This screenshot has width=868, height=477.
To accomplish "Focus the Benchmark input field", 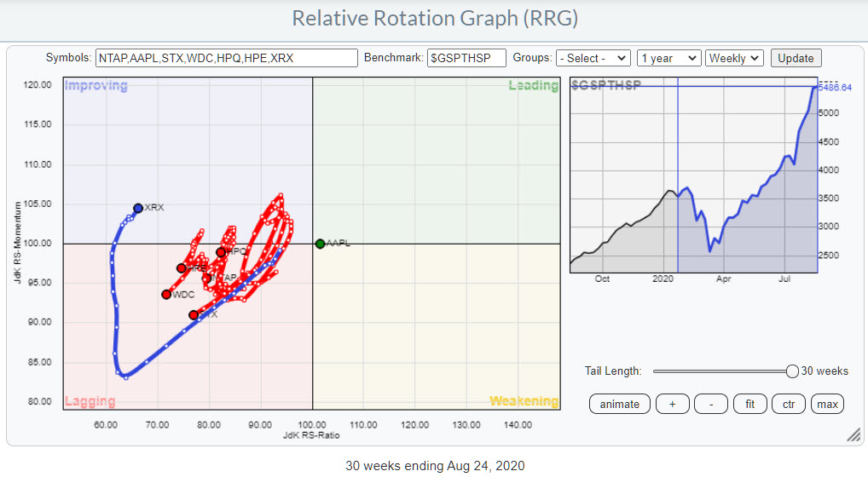I will coord(466,58).
